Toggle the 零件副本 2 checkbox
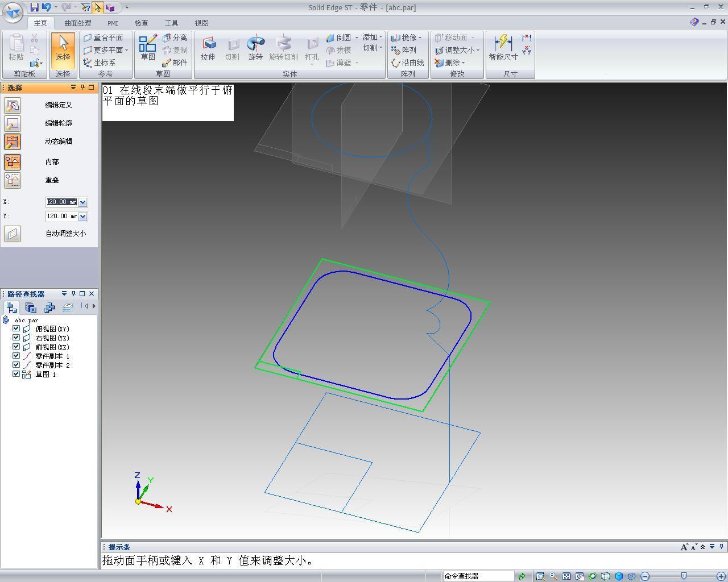The height and width of the screenshot is (582, 728). click(16, 365)
